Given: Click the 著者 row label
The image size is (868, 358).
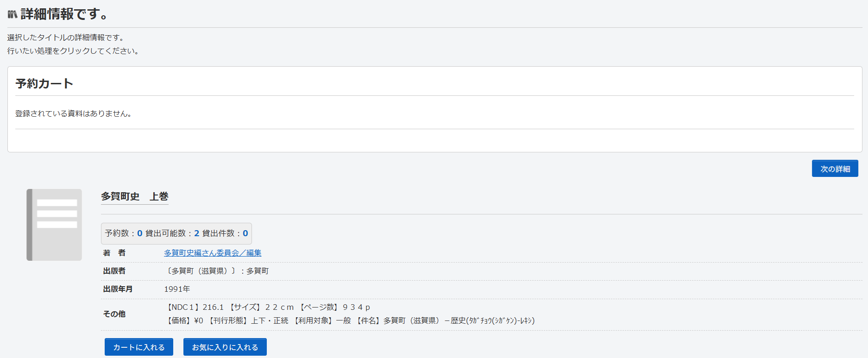Looking at the screenshot, I should [114, 253].
